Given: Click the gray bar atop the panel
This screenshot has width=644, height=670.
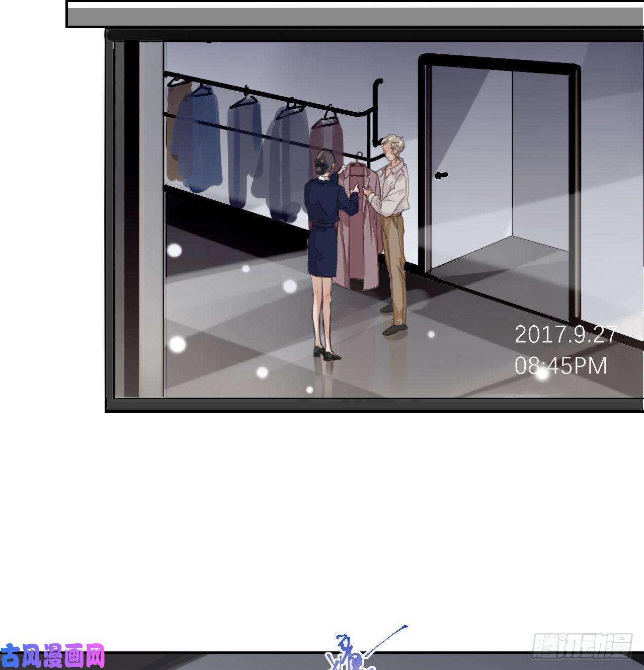Looking at the screenshot, I should [x=352, y=17].
